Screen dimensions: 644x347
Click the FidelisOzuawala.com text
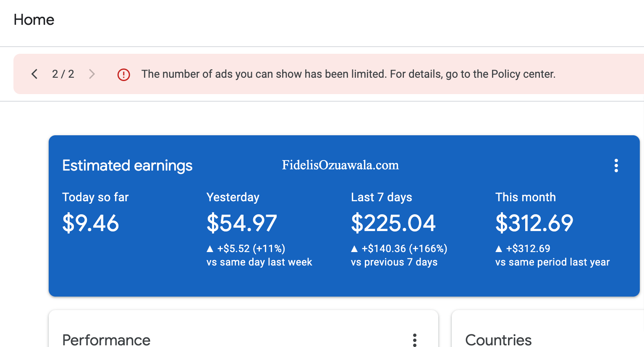tap(340, 165)
